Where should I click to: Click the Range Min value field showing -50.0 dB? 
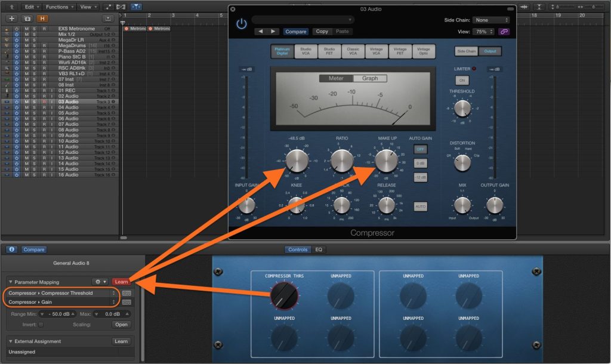pyautogui.click(x=58, y=314)
